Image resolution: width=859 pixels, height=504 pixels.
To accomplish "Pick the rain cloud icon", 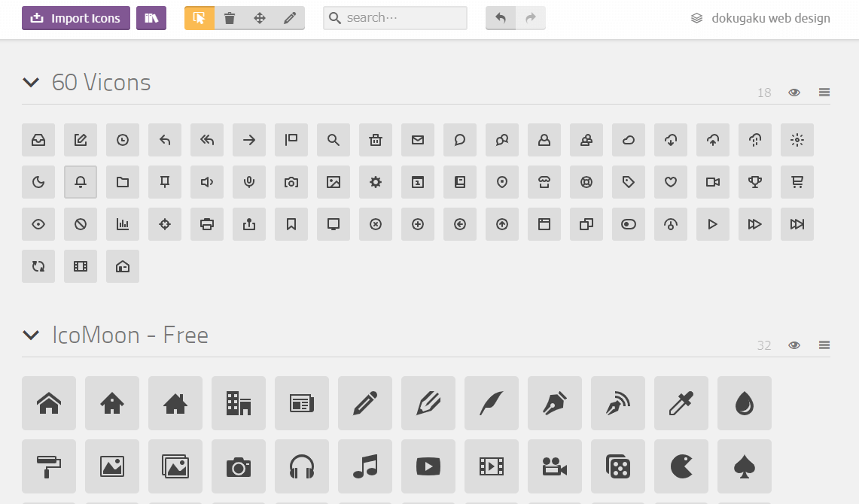I will tap(755, 140).
